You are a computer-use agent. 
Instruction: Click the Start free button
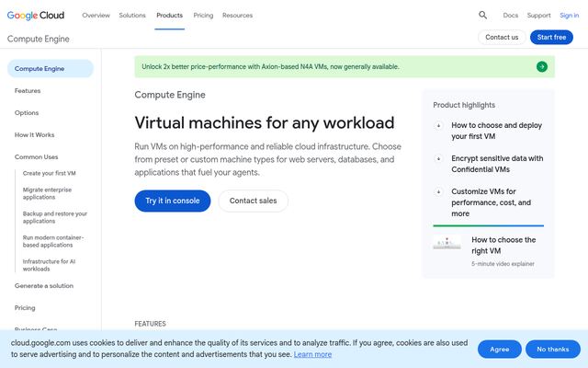pyautogui.click(x=551, y=37)
